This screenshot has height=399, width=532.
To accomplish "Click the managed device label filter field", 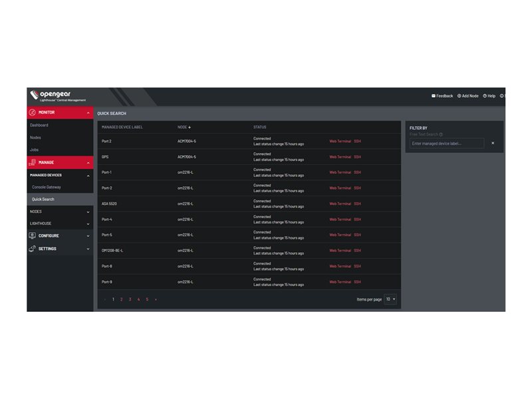I will pos(446,144).
